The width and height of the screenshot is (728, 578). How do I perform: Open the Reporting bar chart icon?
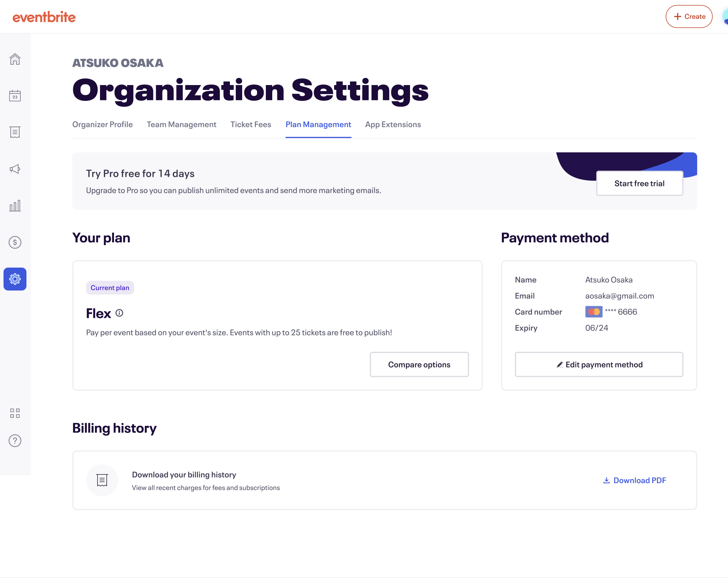pos(15,205)
